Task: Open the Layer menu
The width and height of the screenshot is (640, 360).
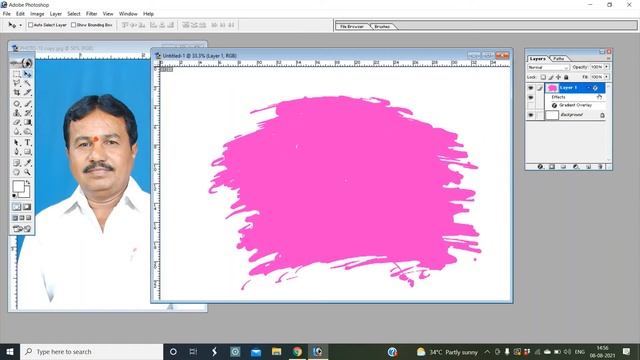Action: (56, 13)
